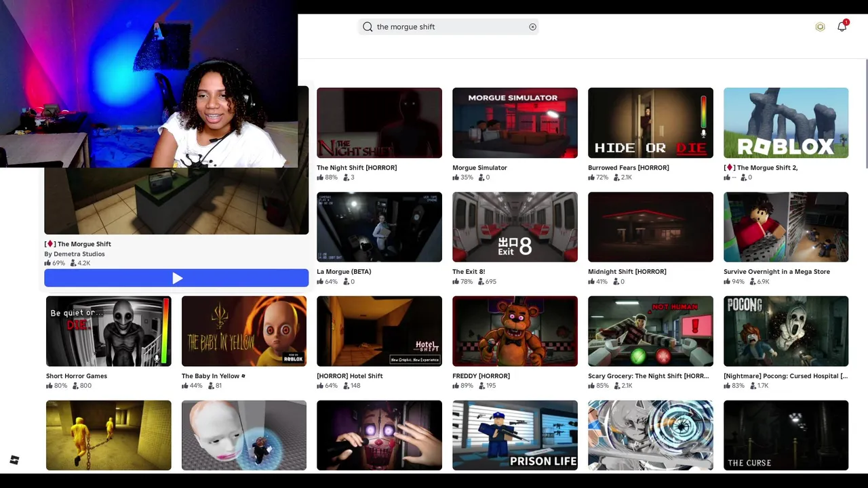The image size is (868, 488).
Task: Open the yellow hazmat suits game thumbnail
Action: (x=108, y=435)
